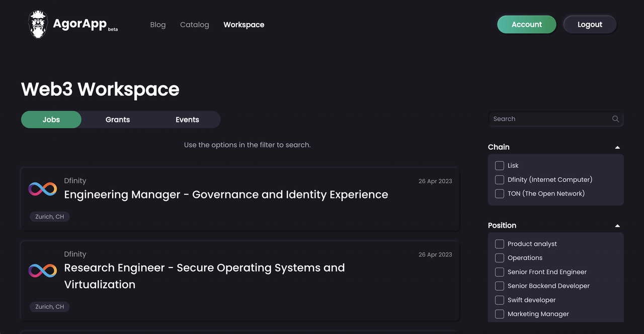Open Workspace in top navigation

244,25
